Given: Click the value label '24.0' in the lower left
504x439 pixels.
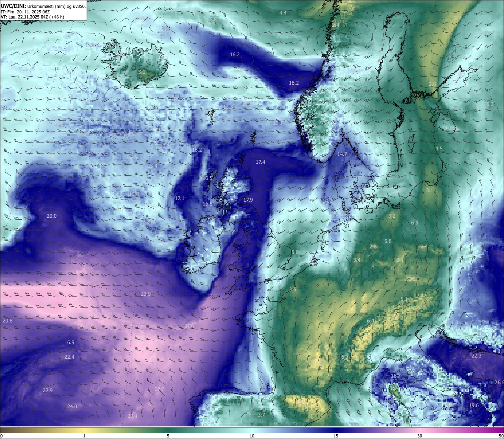Looking at the screenshot, I should click(x=72, y=407).
